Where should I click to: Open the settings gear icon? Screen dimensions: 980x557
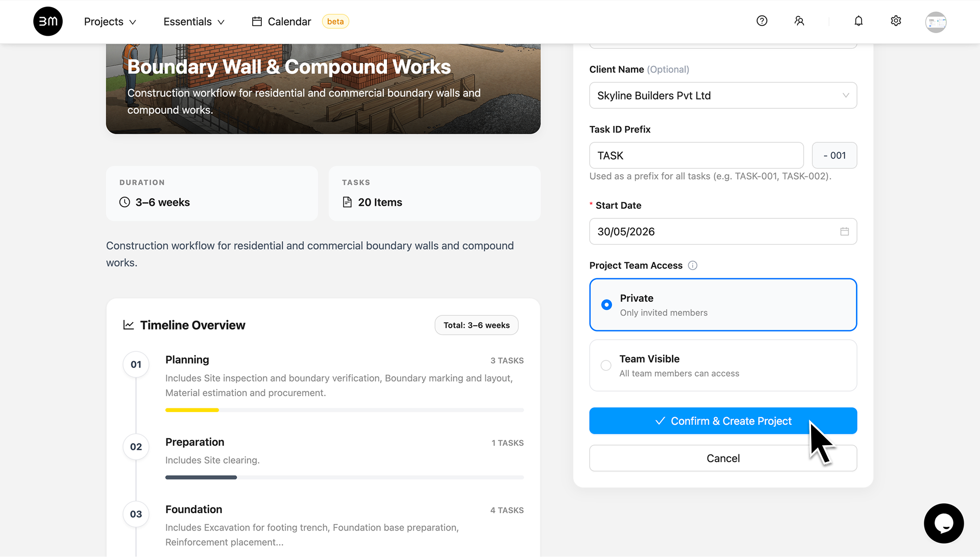coord(896,21)
